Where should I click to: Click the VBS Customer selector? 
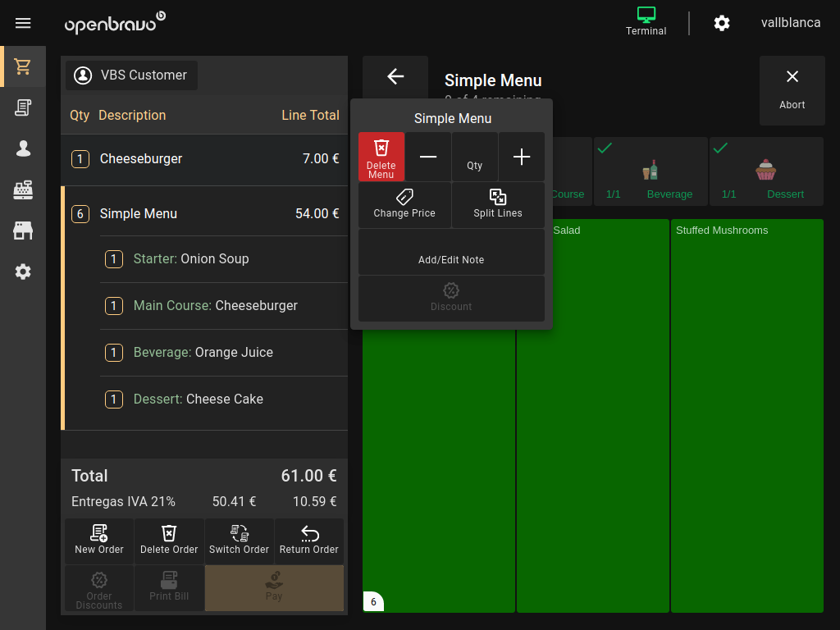coord(131,75)
